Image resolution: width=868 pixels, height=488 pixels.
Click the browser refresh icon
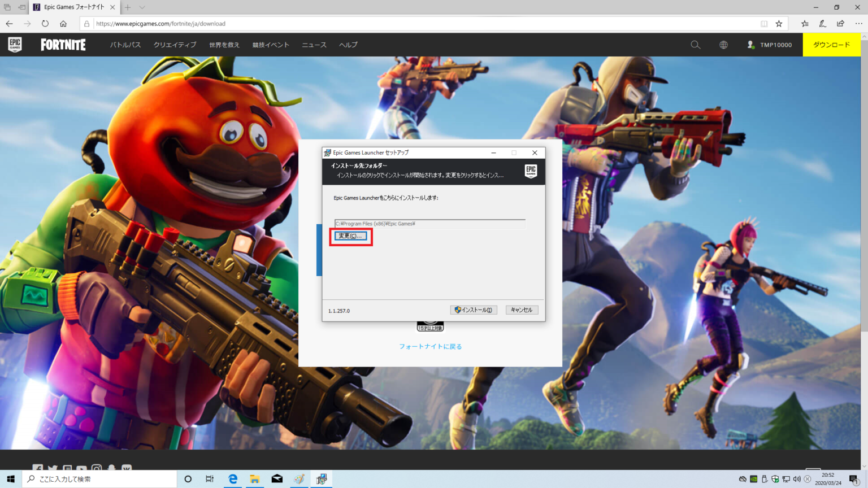click(45, 24)
